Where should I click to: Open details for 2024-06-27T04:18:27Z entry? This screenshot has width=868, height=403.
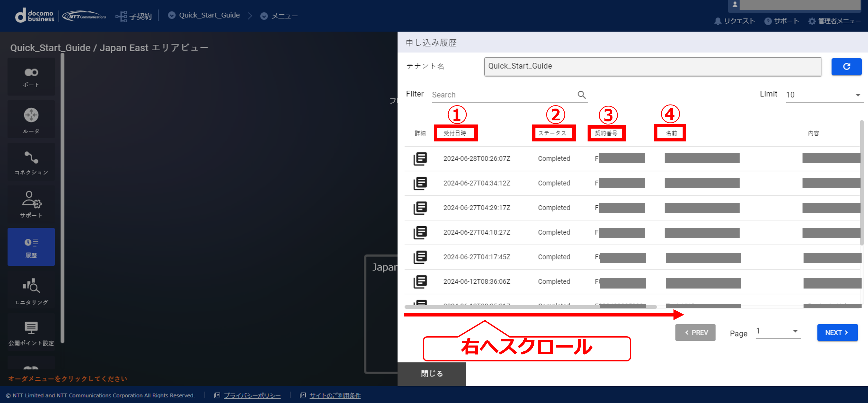point(420,232)
